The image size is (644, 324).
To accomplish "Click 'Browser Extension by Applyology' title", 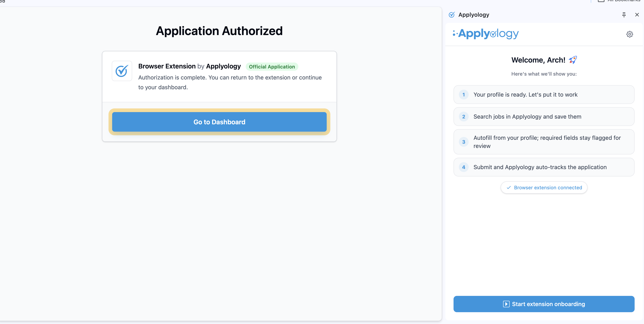I will [x=189, y=66].
